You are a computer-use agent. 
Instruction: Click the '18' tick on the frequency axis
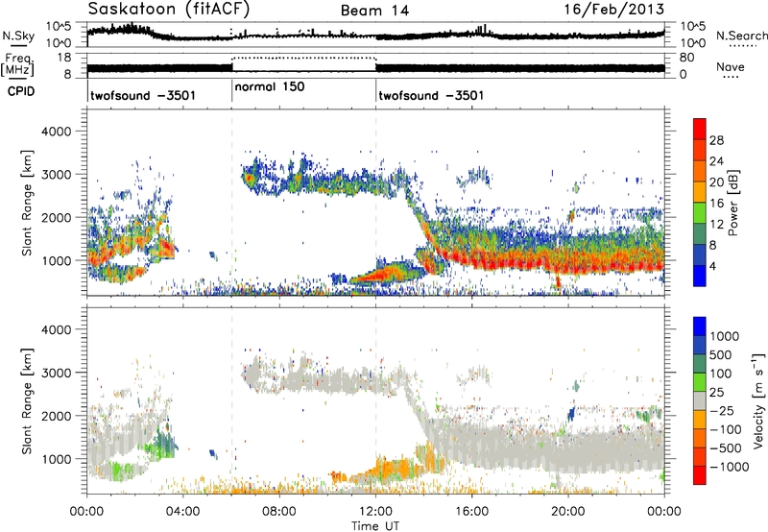(x=63, y=58)
